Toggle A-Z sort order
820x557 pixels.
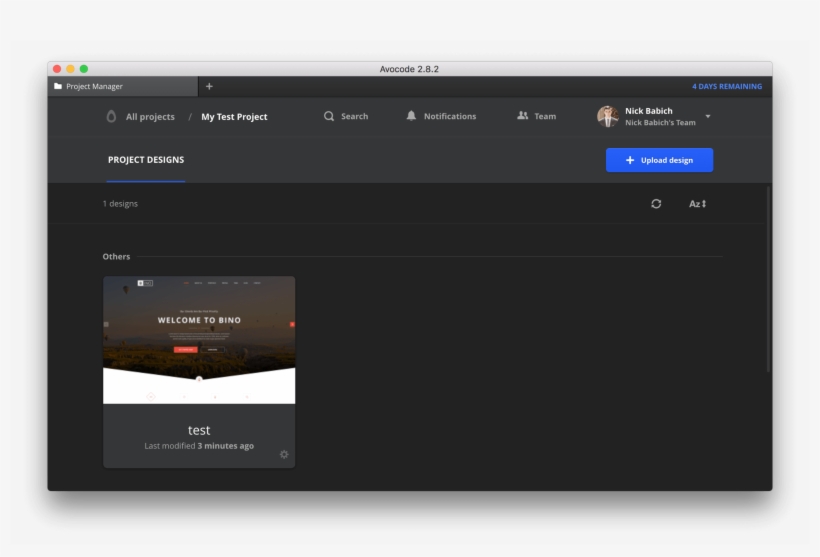point(697,203)
